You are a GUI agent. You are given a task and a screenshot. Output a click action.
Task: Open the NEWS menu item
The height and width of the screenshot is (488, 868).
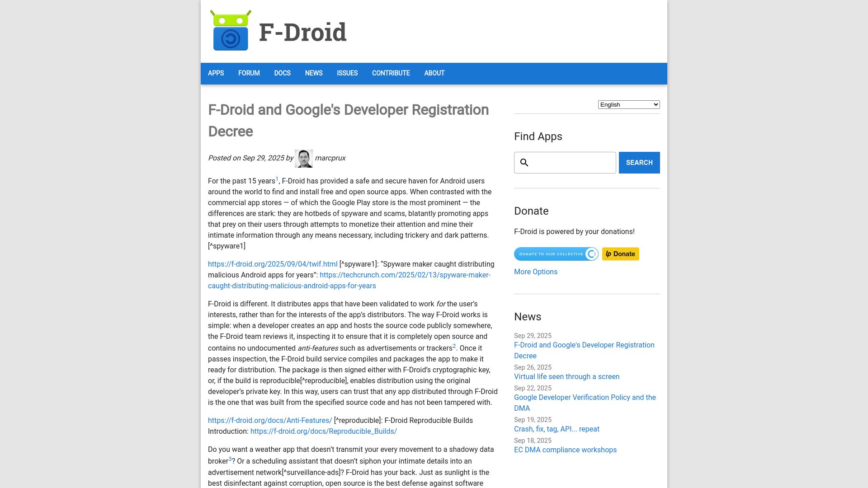pos(314,73)
